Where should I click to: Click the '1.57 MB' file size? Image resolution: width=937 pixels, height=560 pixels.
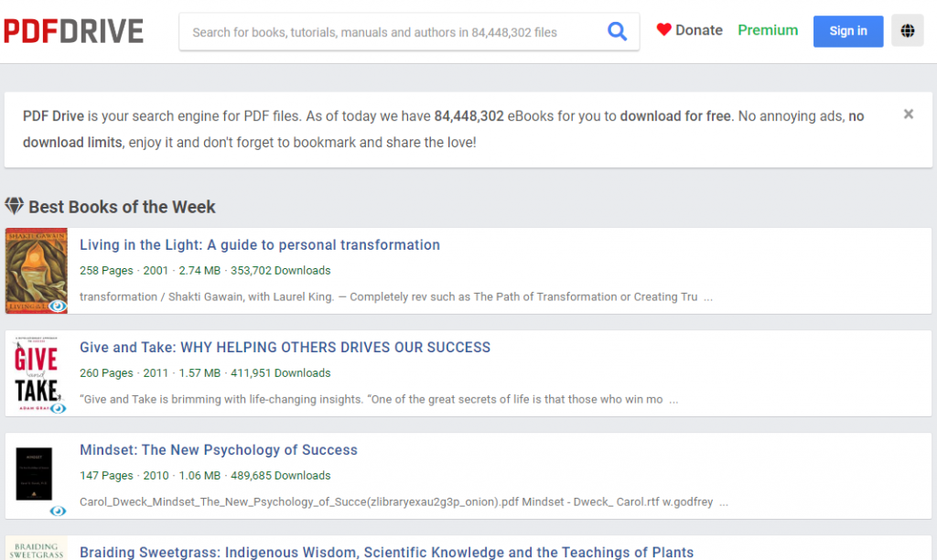[x=199, y=373]
